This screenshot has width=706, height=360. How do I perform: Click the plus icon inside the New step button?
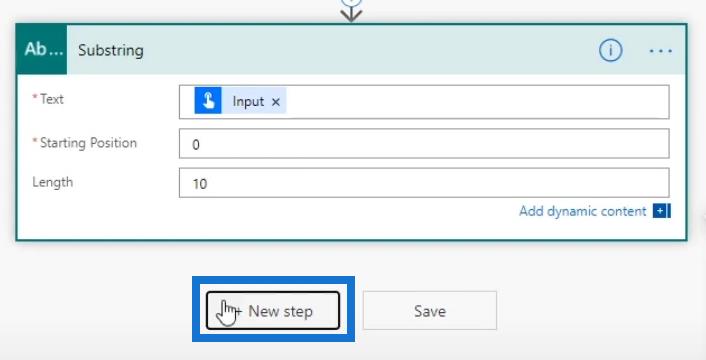[x=237, y=310]
